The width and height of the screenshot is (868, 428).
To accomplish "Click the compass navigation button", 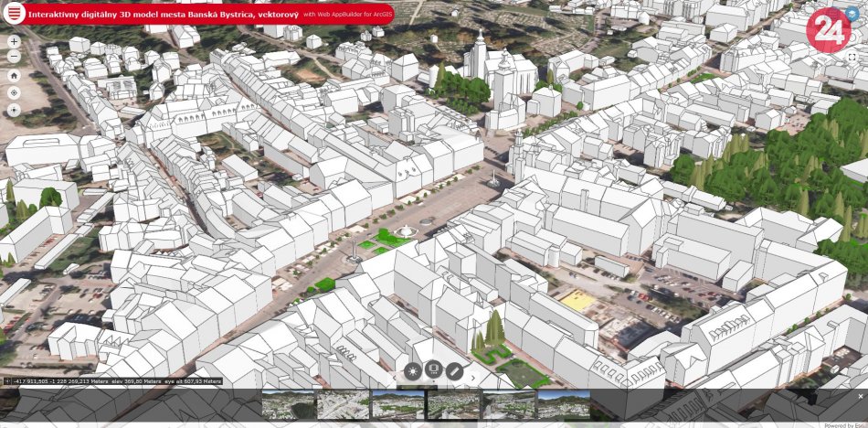I will [14, 110].
